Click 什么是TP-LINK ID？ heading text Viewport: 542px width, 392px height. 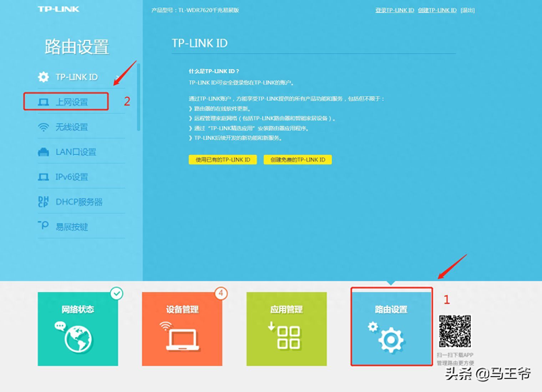[214, 71]
